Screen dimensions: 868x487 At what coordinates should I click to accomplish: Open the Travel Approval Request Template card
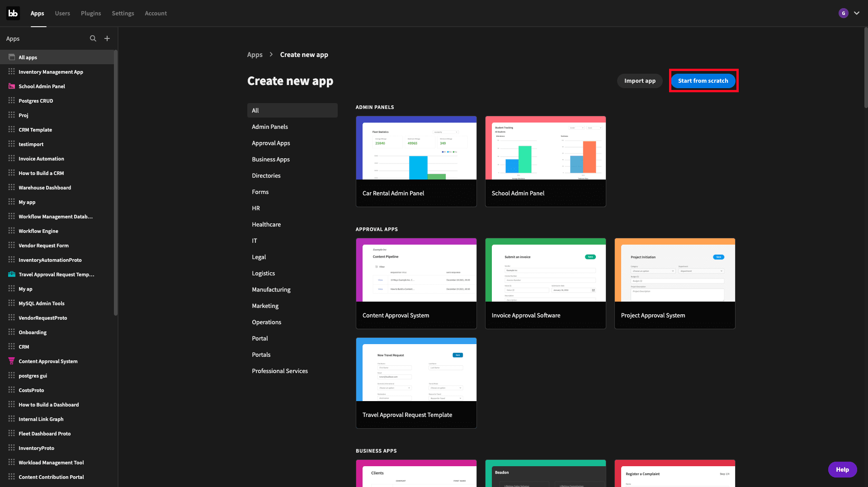(416, 383)
